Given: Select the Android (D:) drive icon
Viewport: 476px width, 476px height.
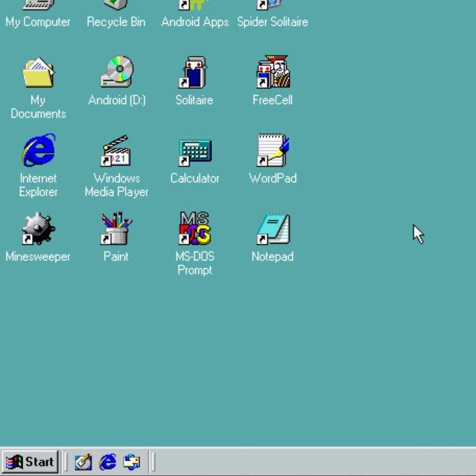Looking at the screenshot, I should coord(117,71).
